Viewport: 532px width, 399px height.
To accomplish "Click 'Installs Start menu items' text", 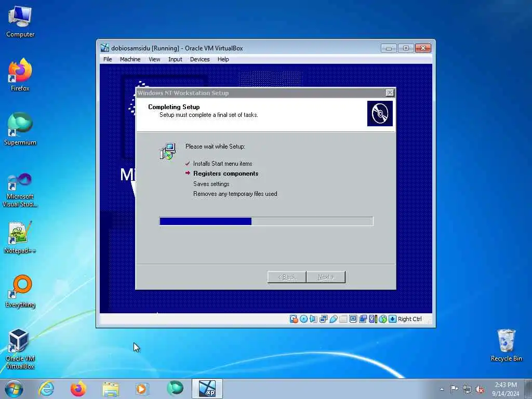I will [x=222, y=164].
